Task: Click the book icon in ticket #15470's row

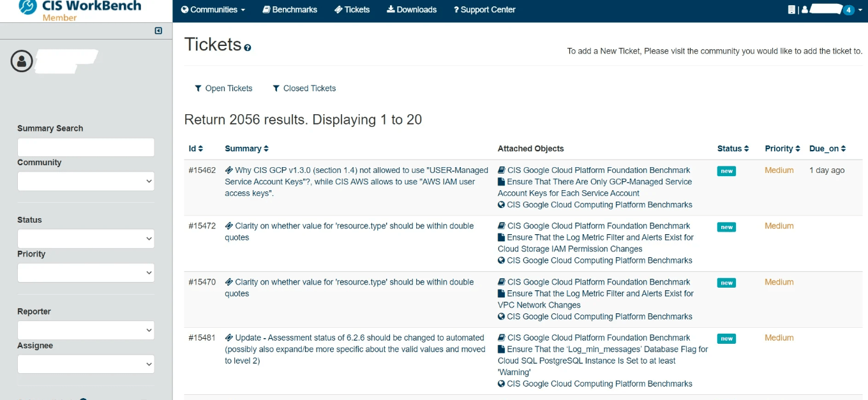Action: 502,282
